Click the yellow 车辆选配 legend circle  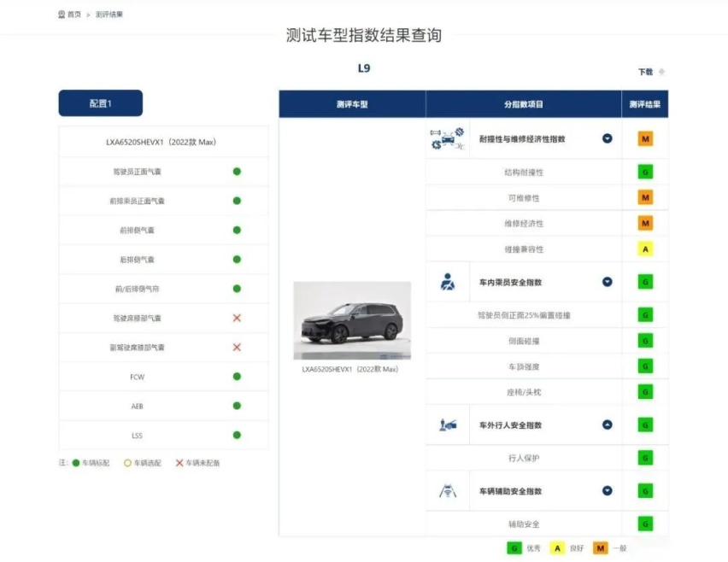pyautogui.click(x=127, y=463)
